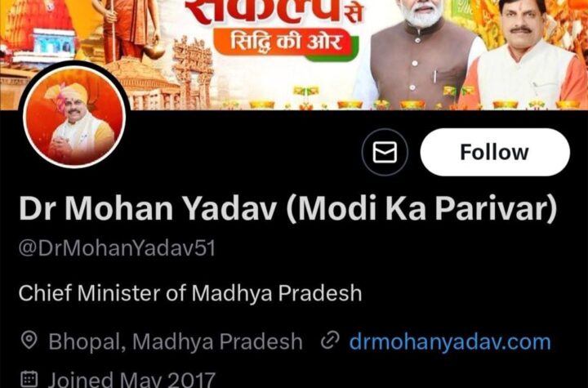Screen dimensions: 588x388
Task: Click the chain link icon beside website
Action: point(330,341)
